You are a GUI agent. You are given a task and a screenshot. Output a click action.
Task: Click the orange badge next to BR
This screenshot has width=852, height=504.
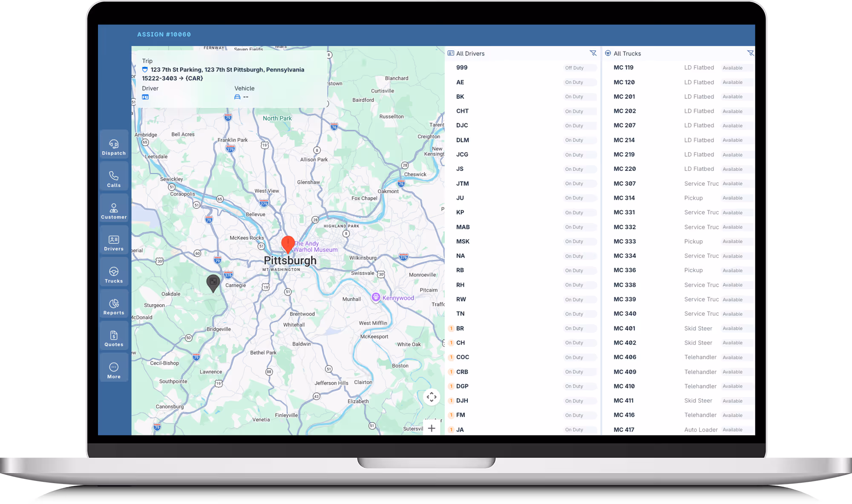(451, 328)
